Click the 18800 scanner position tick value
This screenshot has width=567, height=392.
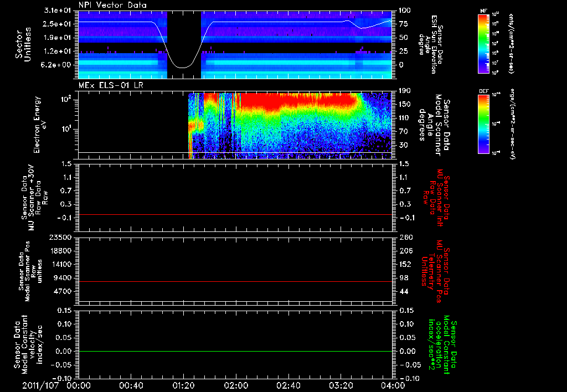[60, 251]
